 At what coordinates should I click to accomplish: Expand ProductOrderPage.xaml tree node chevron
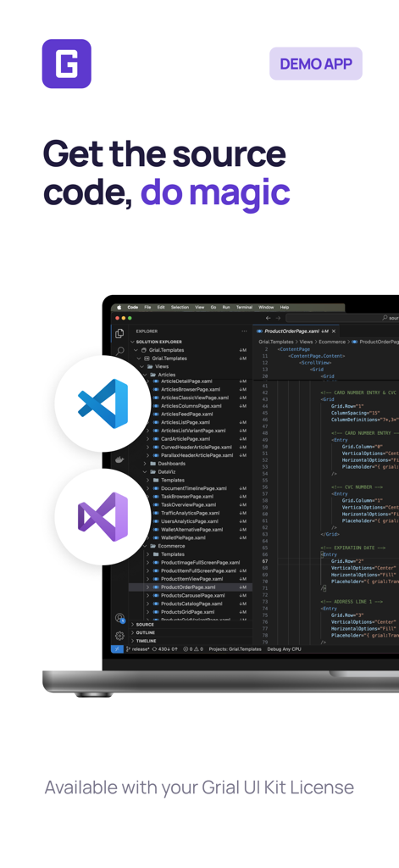[x=147, y=587]
